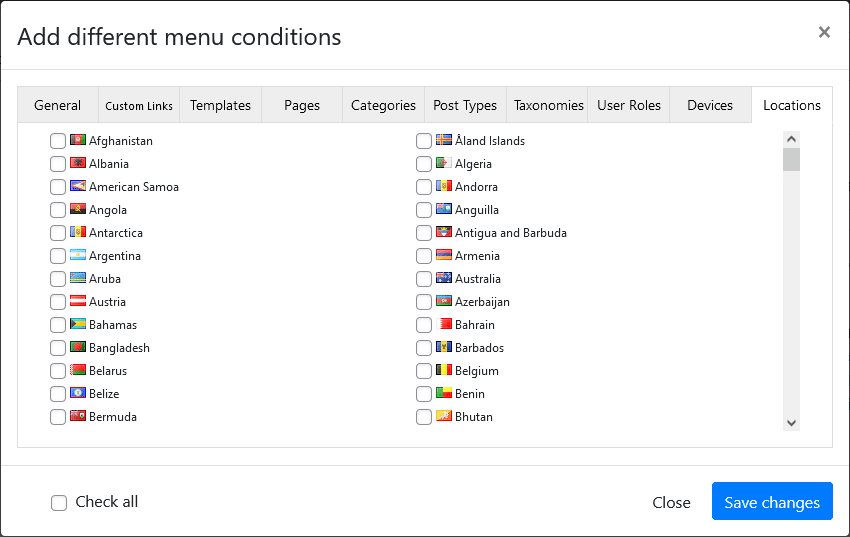The image size is (850, 537).
Task: Tick the Algeria location checkbox
Action: 424,164
